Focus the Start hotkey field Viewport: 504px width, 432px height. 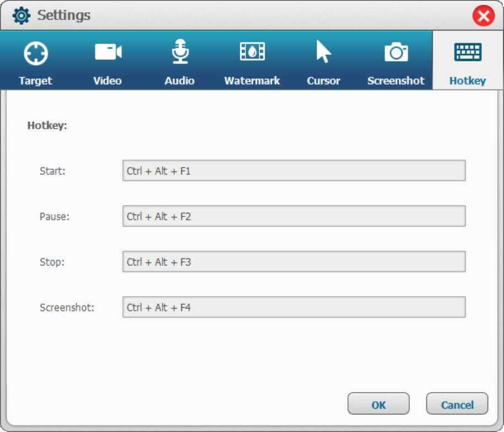click(293, 171)
